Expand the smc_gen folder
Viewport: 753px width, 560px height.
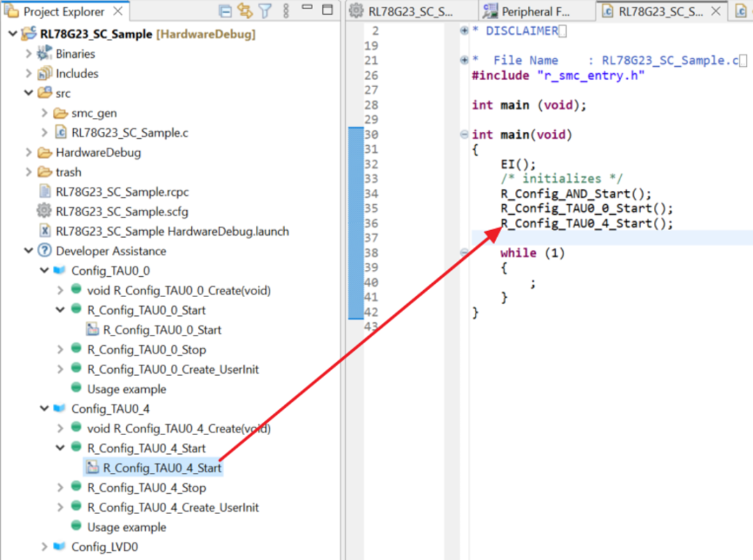click(x=44, y=113)
